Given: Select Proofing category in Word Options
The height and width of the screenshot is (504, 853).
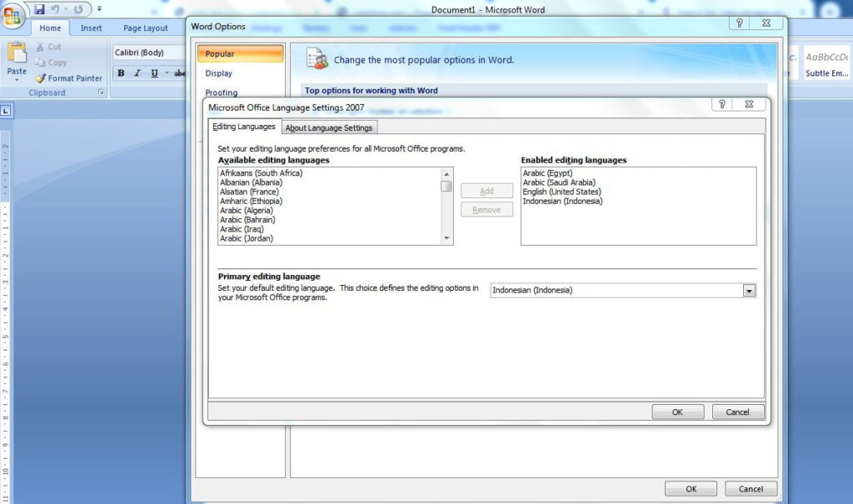Looking at the screenshot, I should (240, 92).
